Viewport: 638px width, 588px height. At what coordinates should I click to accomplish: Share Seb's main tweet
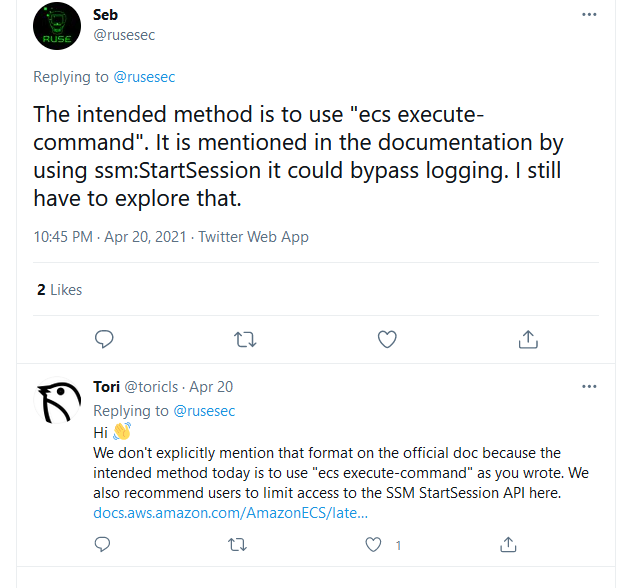pos(528,340)
